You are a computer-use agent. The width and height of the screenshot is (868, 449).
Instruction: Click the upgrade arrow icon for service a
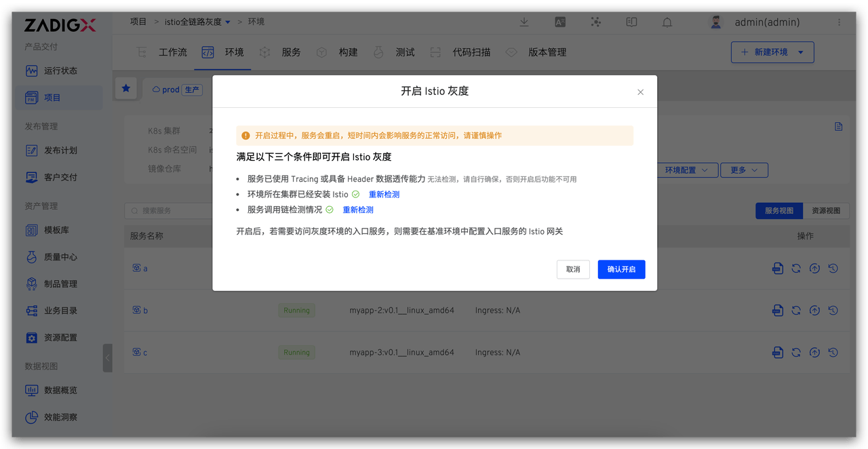click(x=814, y=268)
